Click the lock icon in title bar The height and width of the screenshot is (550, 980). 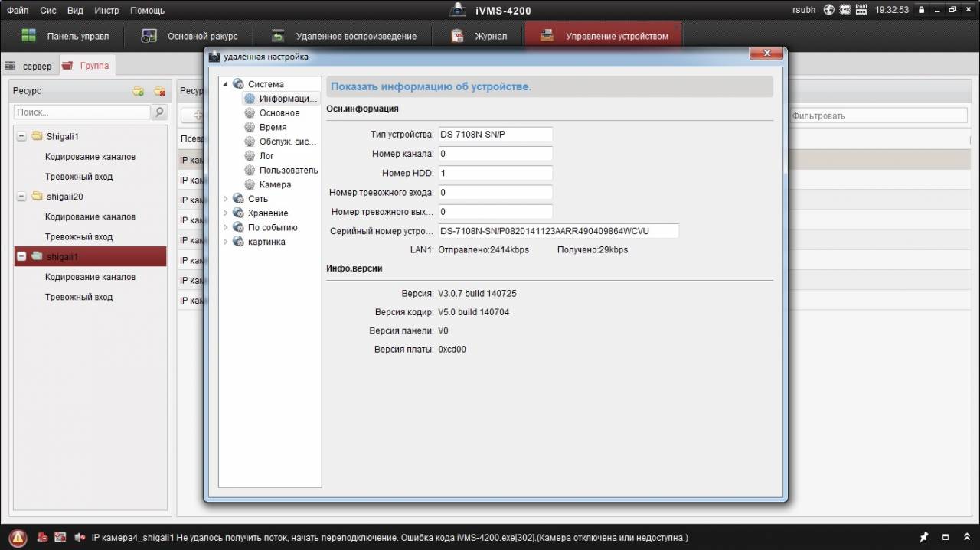921,10
